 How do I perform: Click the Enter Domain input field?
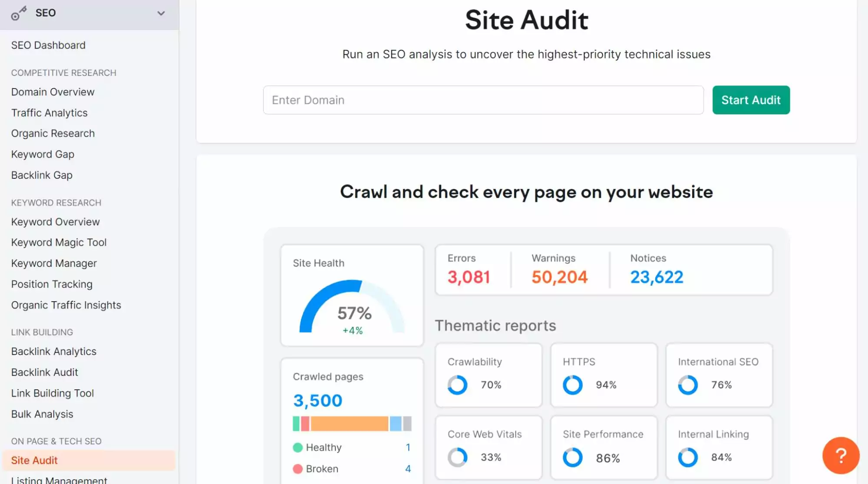pos(483,100)
